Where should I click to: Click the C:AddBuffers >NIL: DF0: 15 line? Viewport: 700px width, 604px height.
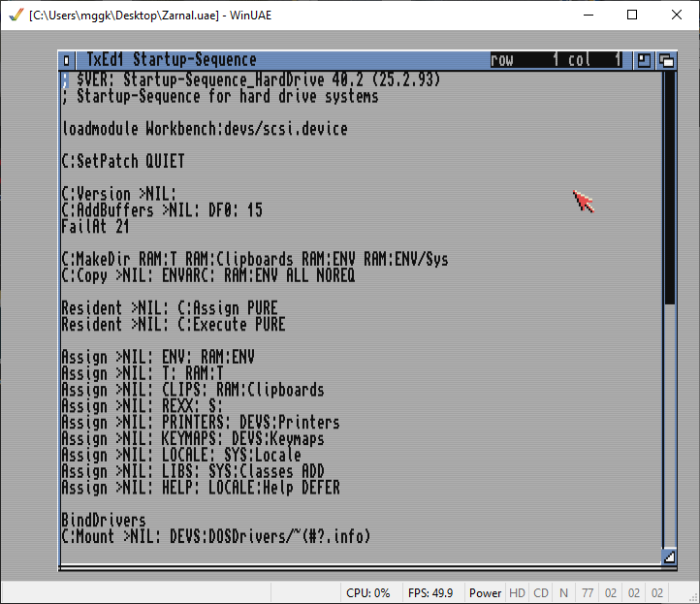click(x=162, y=210)
